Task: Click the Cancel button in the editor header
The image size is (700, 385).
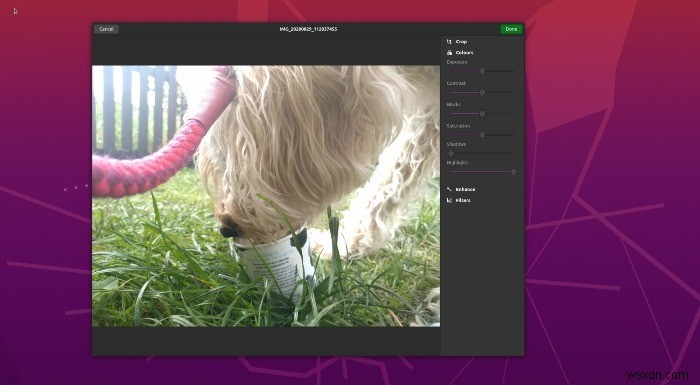Action: tap(106, 29)
